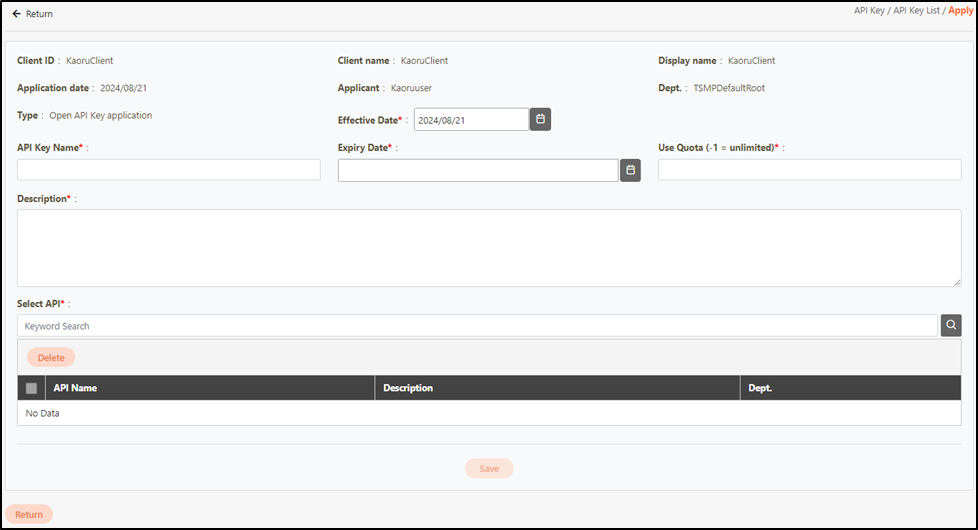Image resolution: width=978 pixels, height=530 pixels.
Task: Click the back arrow Return link at top
Action: coord(33,14)
